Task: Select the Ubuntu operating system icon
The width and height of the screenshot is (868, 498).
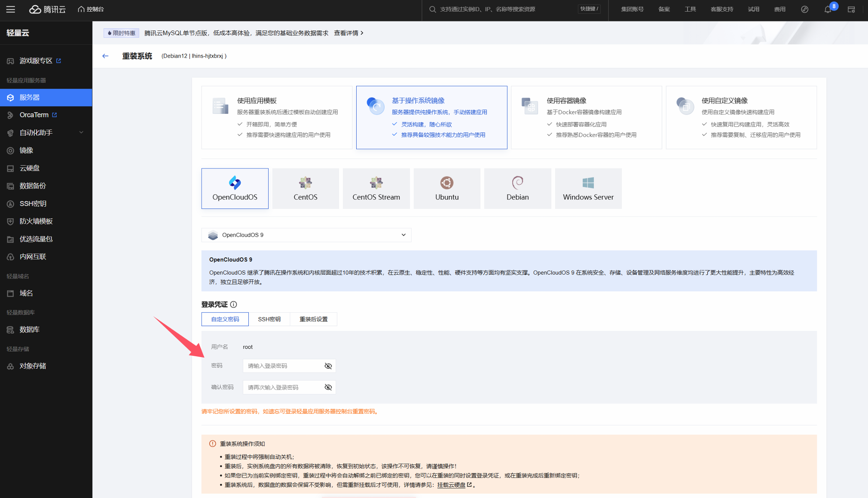Action: [x=446, y=183]
